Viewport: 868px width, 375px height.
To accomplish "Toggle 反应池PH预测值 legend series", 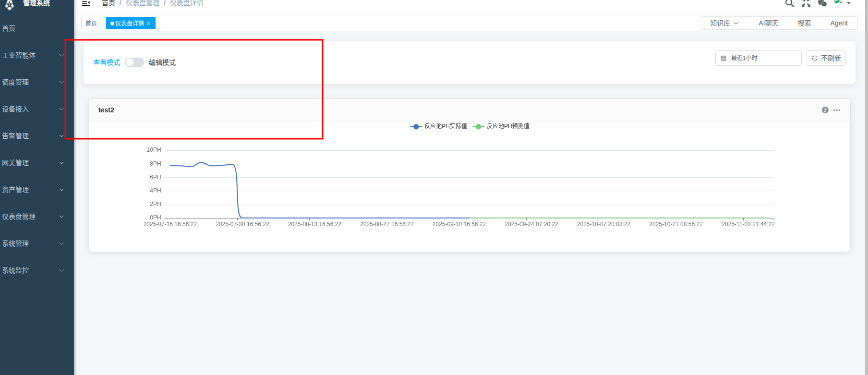I will (x=501, y=126).
